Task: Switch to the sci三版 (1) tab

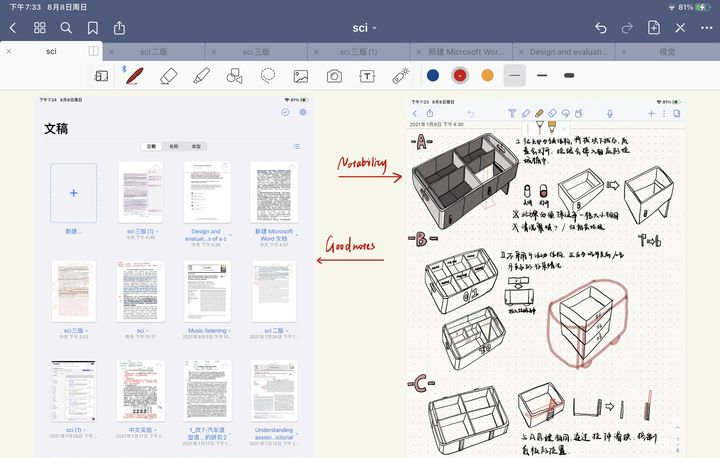Action: (359, 52)
